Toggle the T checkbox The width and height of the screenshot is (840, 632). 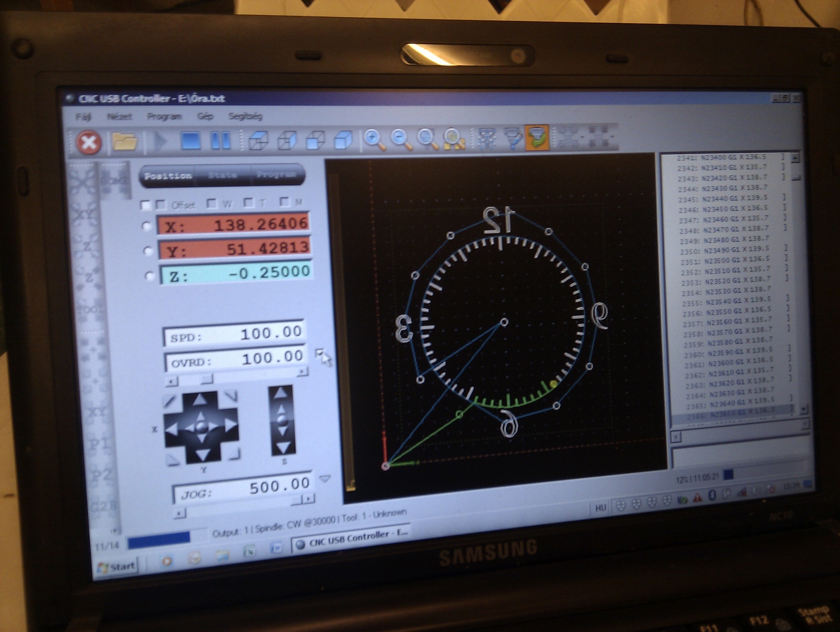tap(248, 202)
